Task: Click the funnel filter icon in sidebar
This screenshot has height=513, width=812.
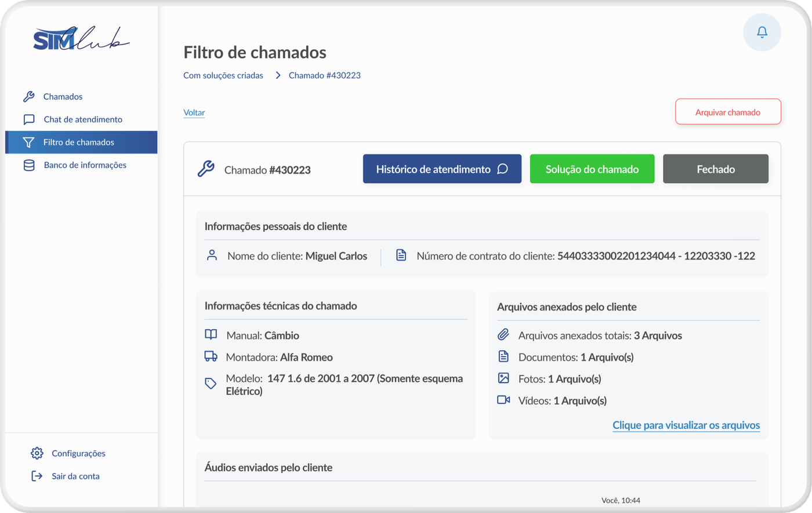Action: click(x=28, y=142)
